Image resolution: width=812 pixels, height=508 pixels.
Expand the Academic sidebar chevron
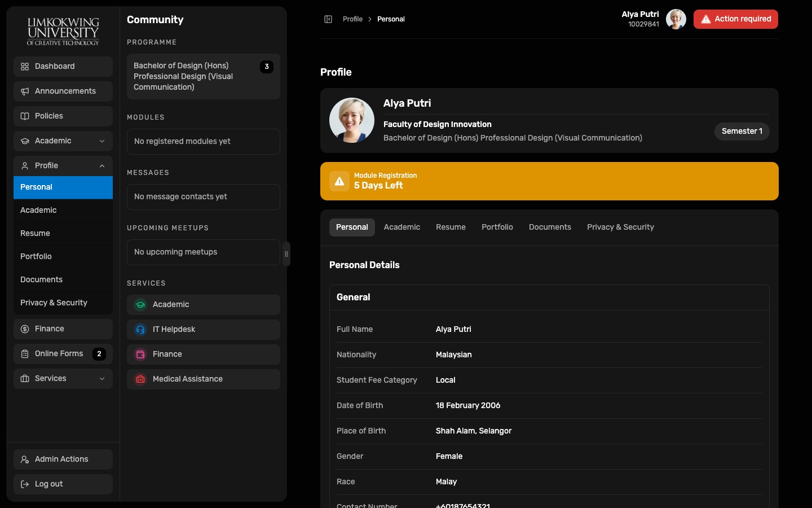102,141
